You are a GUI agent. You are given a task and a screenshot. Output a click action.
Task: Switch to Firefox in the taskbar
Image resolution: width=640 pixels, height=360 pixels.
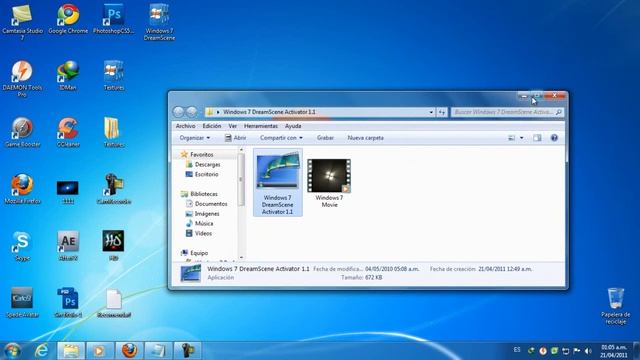tap(129, 351)
